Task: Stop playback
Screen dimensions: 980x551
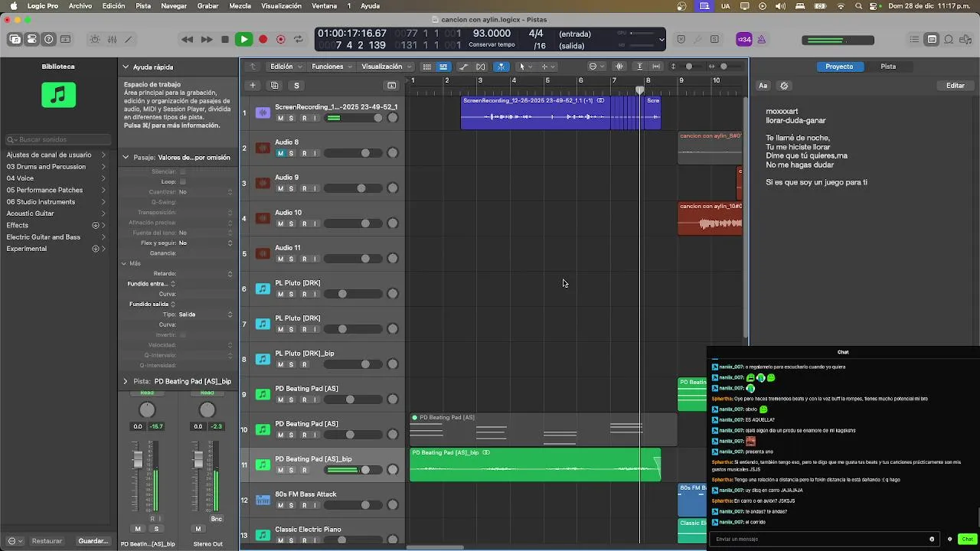Action: (x=225, y=39)
